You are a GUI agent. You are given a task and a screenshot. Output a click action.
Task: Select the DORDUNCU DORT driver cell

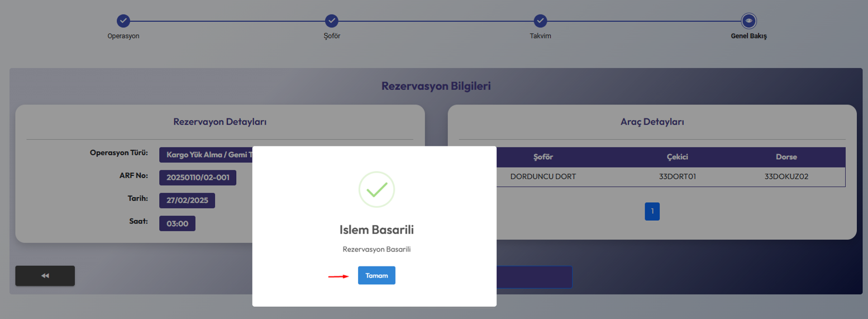click(543, 177)
